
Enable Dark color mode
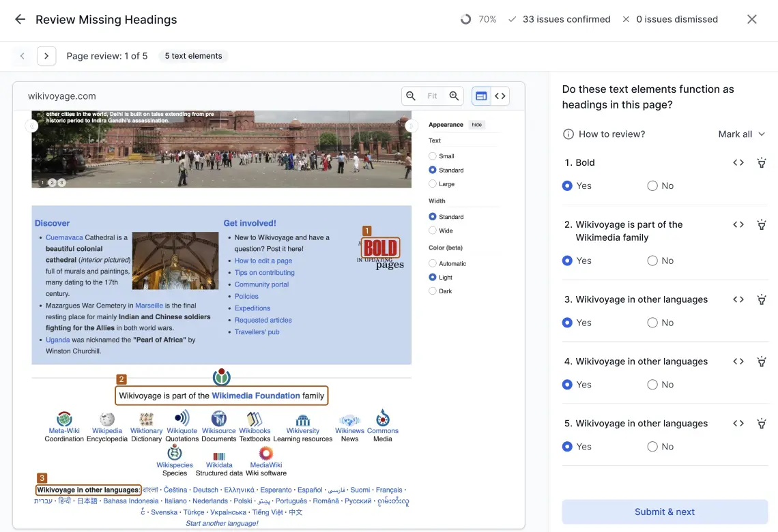pyautogui.click(x=432, y=291)
